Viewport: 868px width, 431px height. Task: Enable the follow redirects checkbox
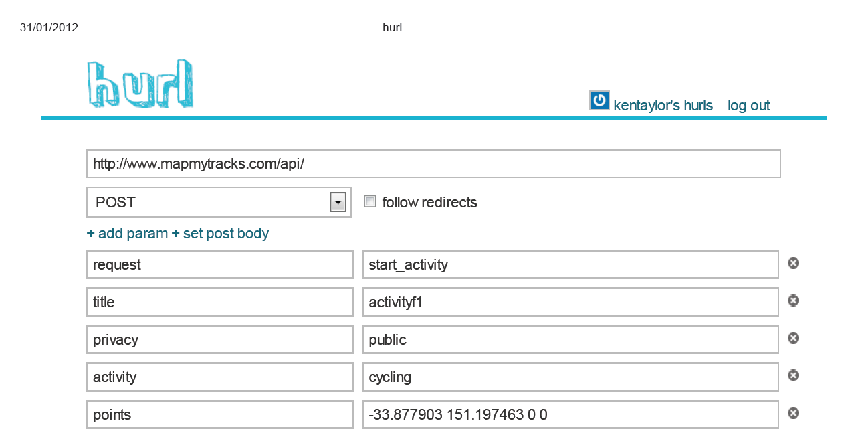(x=370, y=201)
